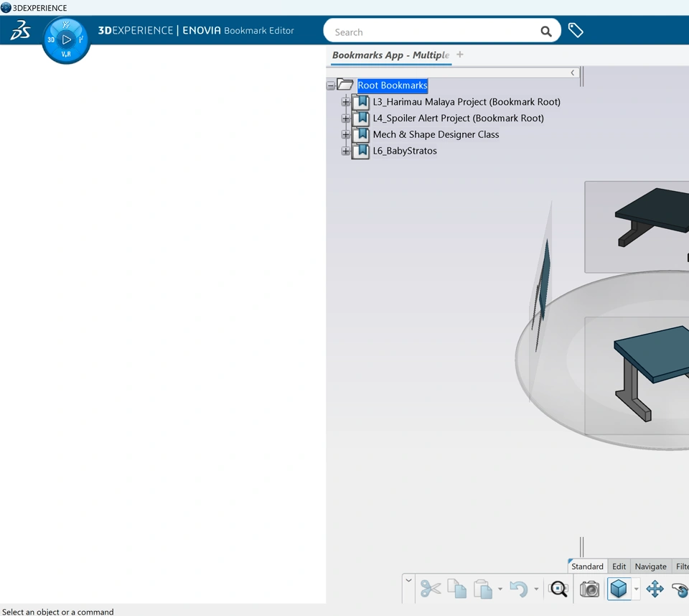Click the Capture camera icon
Image resolution: width=689 pixels, height=616 pixels.
click(x=589, y=589)
